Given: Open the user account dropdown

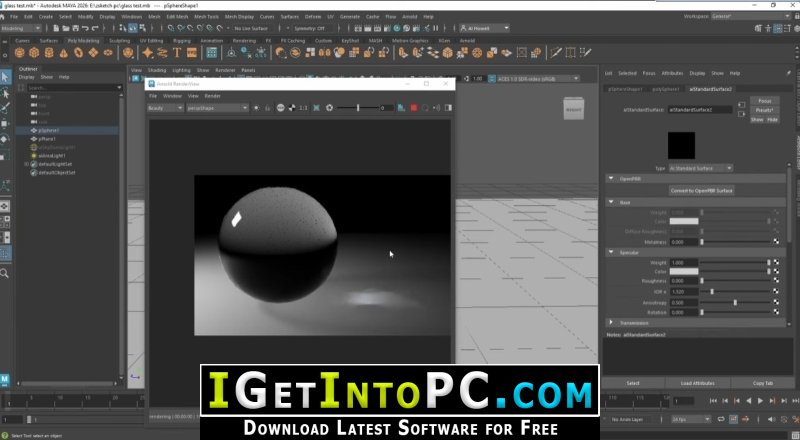Looking at the screenshot, I should [x=484, y=28].
